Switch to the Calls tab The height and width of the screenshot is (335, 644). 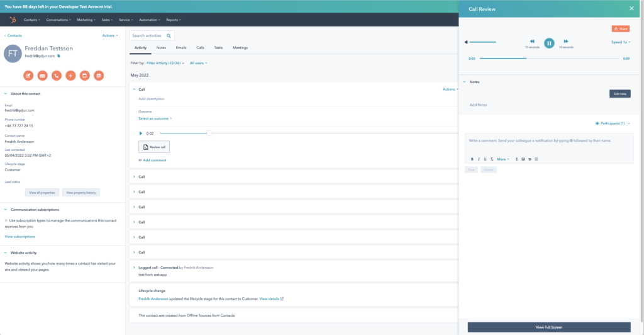click(200, 48)
